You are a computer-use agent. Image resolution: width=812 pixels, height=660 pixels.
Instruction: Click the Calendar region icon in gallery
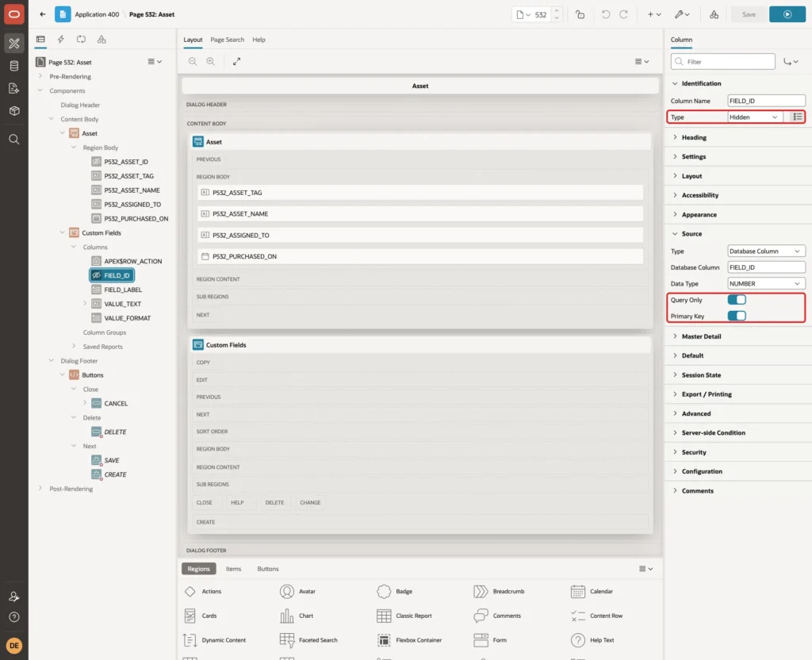tap(578, 591)
